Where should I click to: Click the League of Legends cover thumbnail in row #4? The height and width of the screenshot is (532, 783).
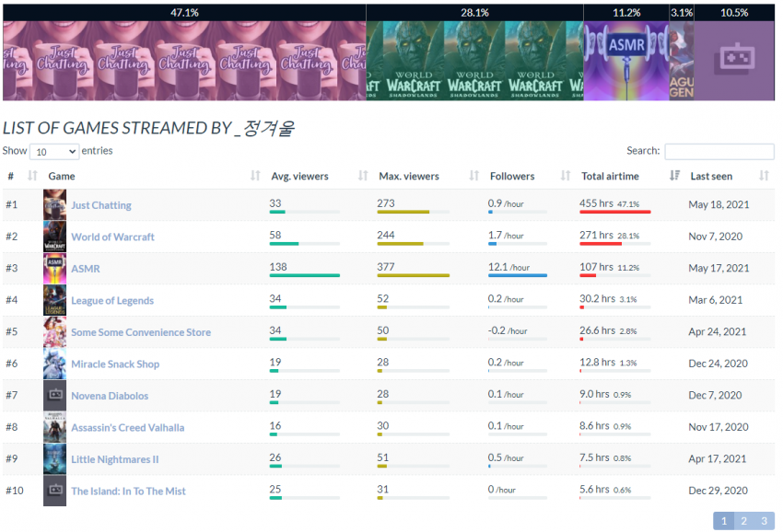(x=54, y=300)
